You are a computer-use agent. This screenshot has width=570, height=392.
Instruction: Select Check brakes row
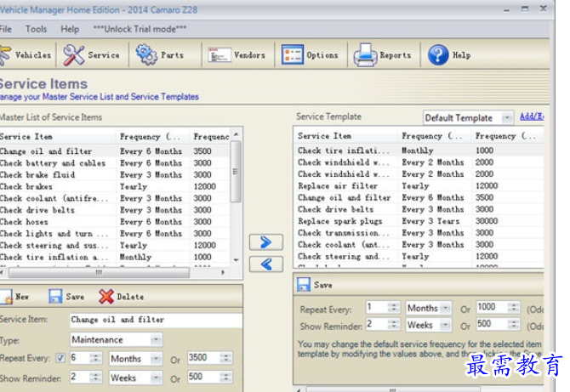[x=115, y=186]
